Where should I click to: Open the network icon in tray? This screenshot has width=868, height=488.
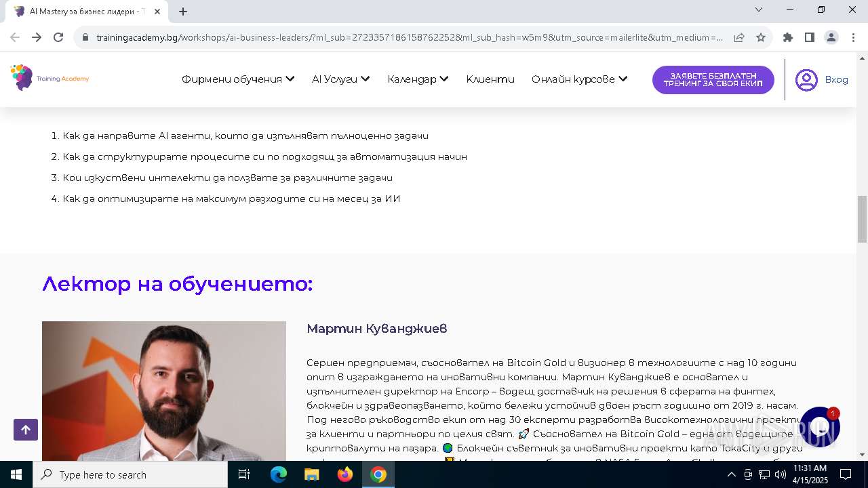click(764, 474)
